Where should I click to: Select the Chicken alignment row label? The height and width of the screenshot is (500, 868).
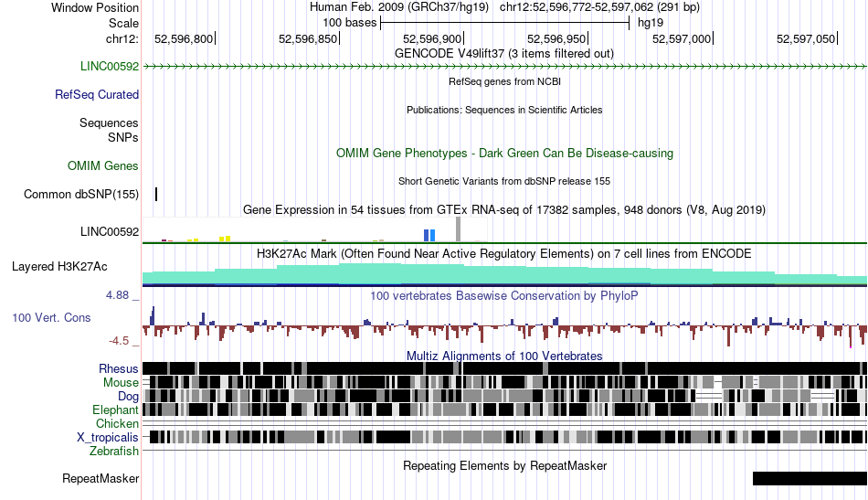(x=117, y=423)
